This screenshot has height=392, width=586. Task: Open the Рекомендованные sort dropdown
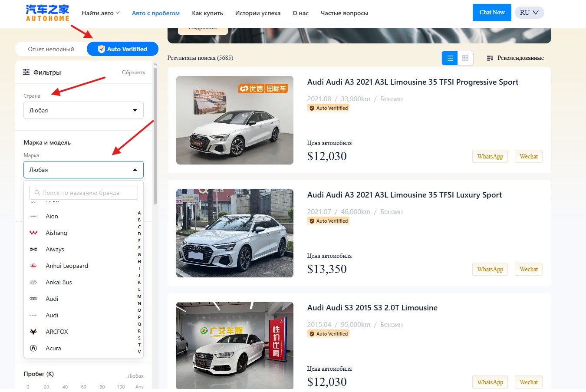tap(515, 58)
